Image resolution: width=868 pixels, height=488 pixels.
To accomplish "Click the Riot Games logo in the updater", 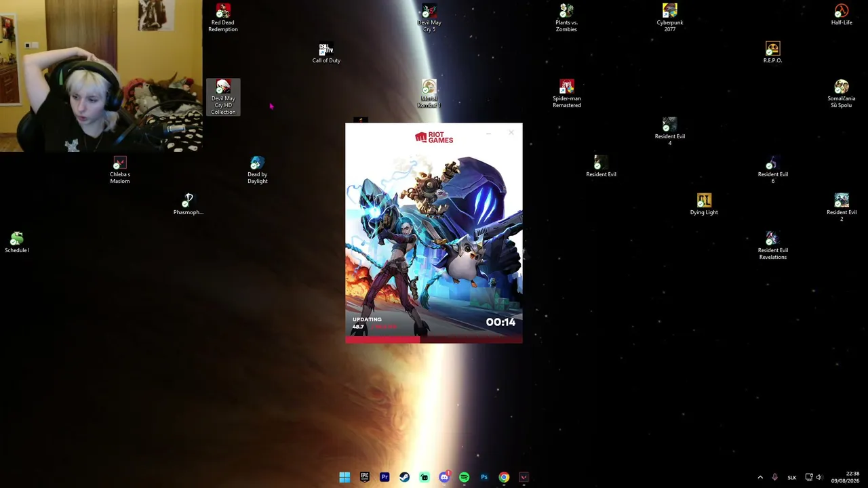I will pyautogui.click(x=434, y=138).
